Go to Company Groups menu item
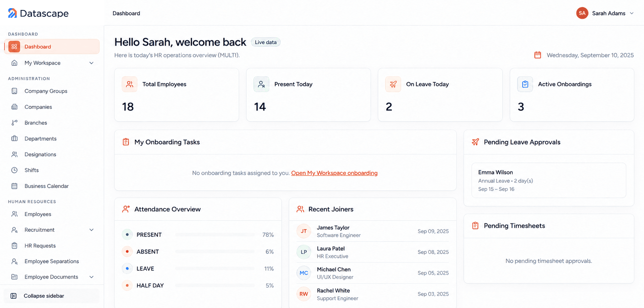Viewport: 644px width, 308px height. [x=52, y=91]
